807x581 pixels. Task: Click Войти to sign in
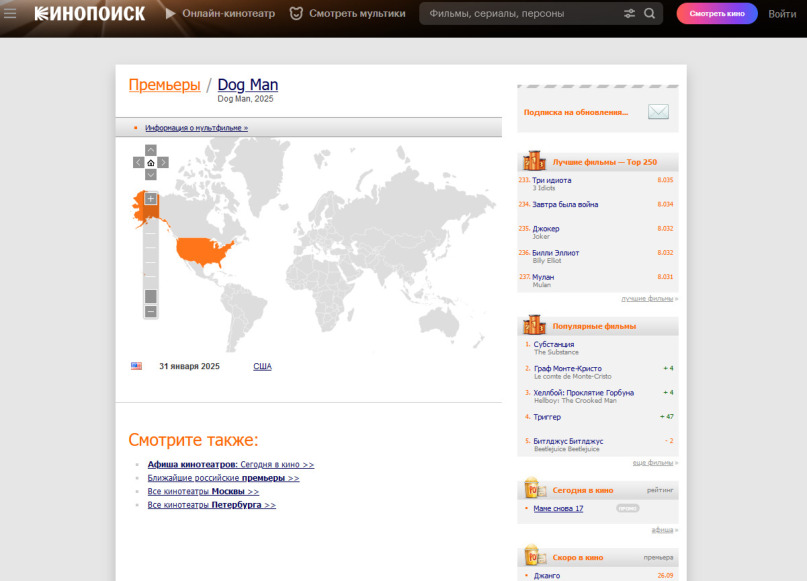[x=782, y=14]
